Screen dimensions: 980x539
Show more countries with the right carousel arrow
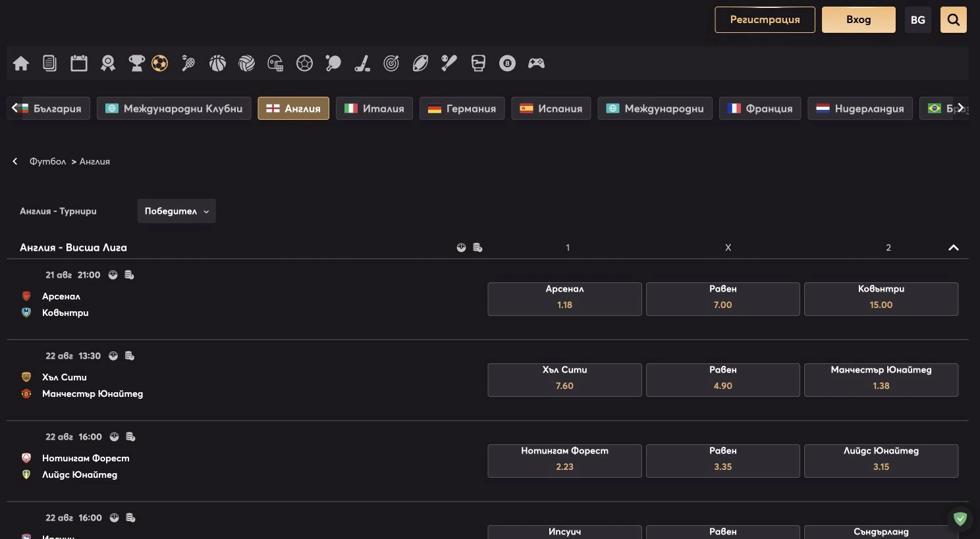(x=961, y=108)
